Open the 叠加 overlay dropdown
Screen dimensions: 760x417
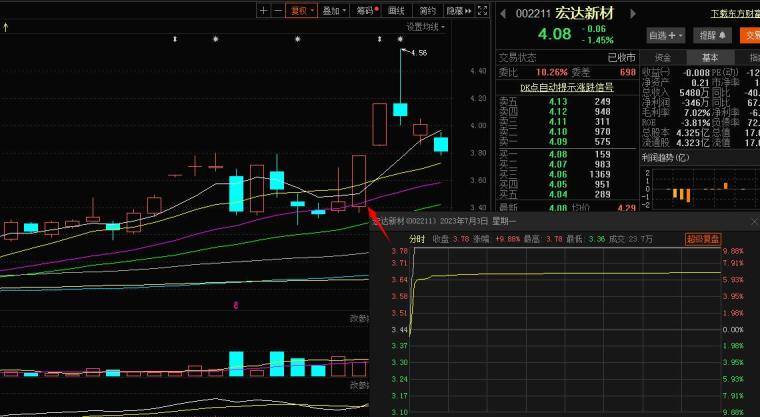point(334,10)
